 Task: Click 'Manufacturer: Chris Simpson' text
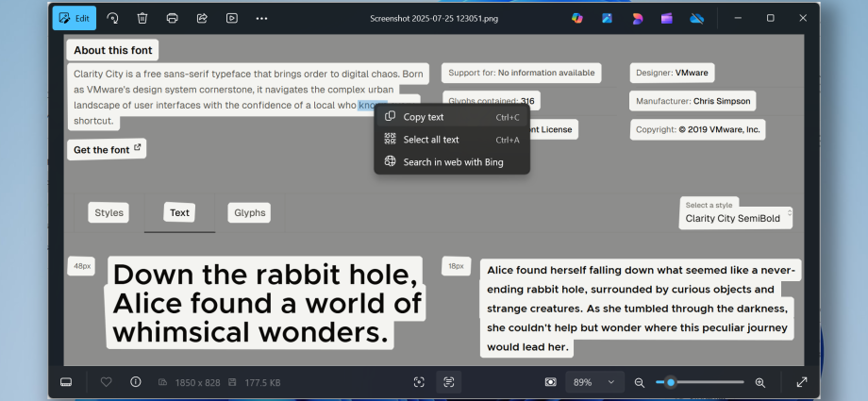(693, 101)
